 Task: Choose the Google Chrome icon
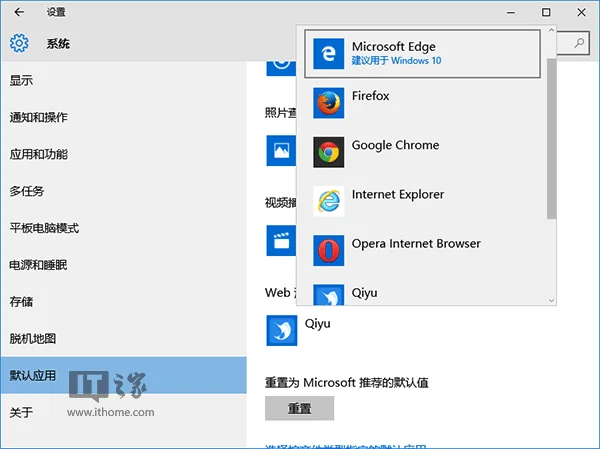point(328,152)
